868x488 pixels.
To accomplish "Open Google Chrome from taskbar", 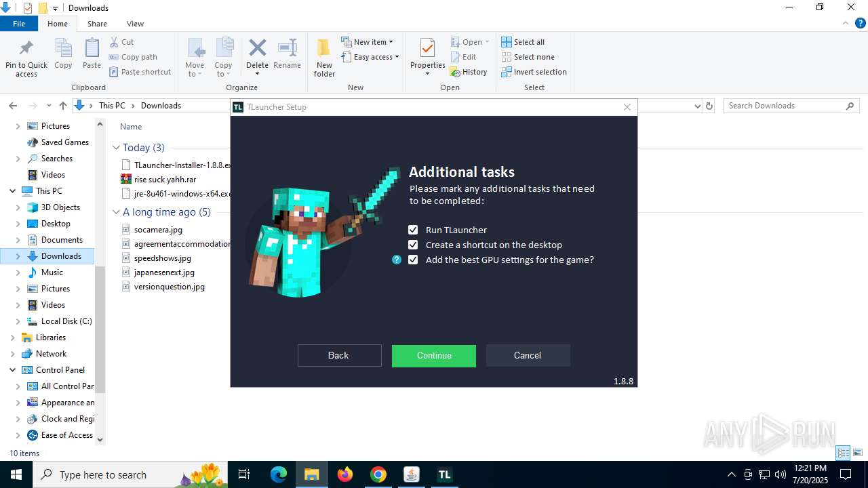I will tap(378, 474).
